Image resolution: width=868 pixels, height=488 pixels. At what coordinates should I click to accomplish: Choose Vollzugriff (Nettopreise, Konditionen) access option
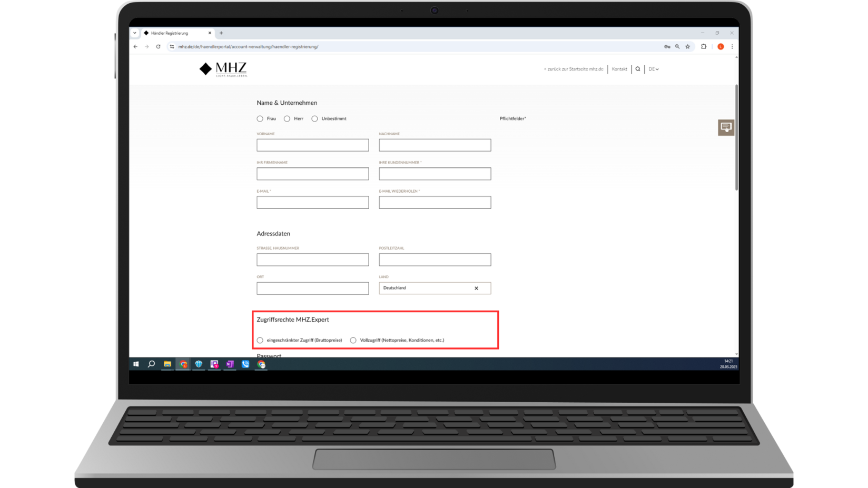353,341
